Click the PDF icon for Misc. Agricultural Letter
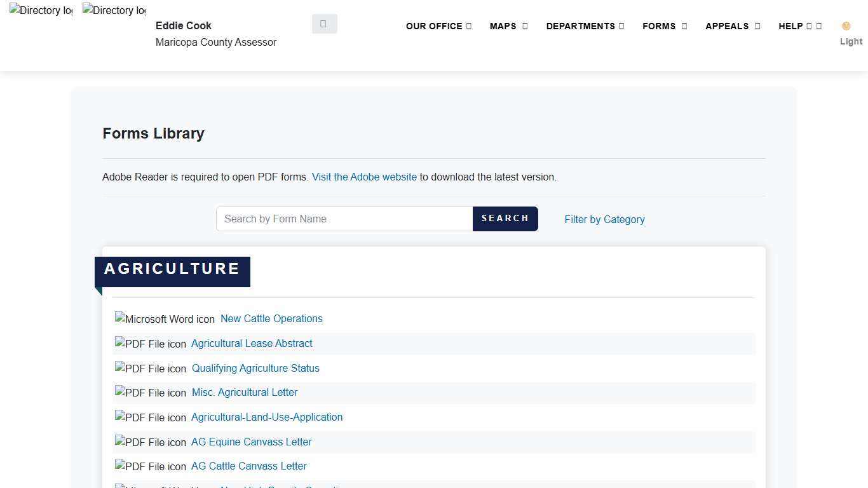 coord(151,393)
